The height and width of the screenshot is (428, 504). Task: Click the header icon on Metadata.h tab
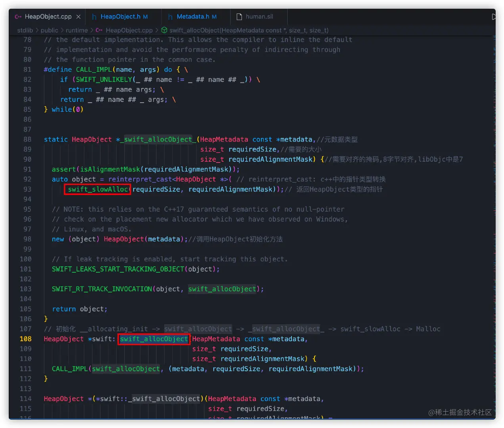coord(171,17)
